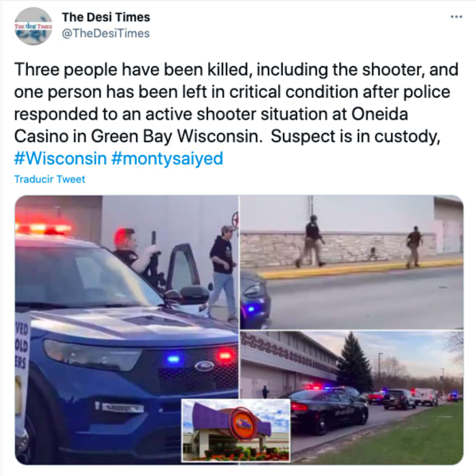Open the #Wisconsin hashtag

click(x=61, y=158)
